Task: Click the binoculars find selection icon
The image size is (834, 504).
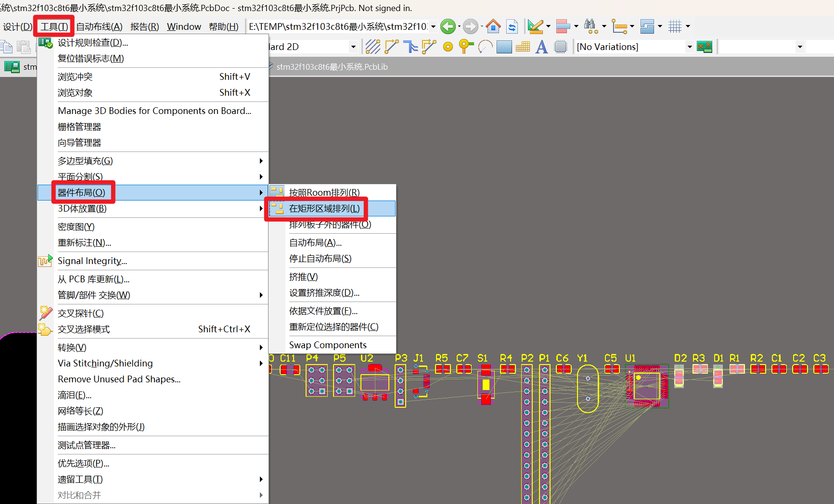Action: click(590, 26)
